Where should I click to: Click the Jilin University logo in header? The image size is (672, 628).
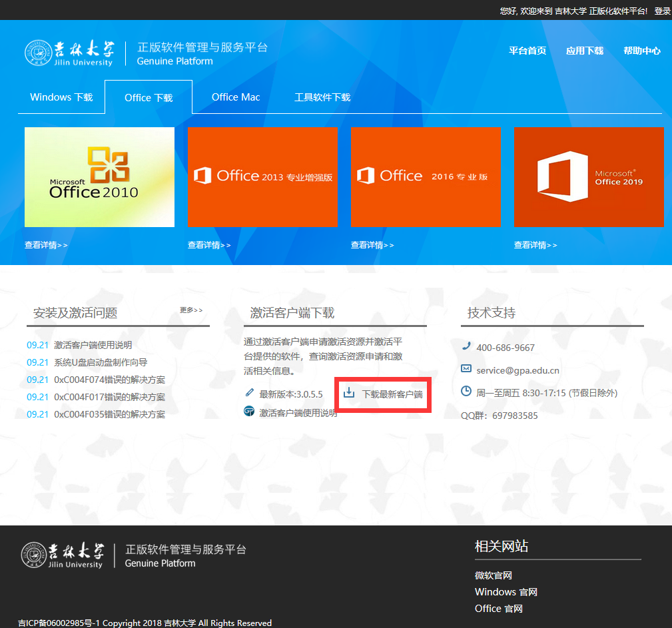[69, 53]
